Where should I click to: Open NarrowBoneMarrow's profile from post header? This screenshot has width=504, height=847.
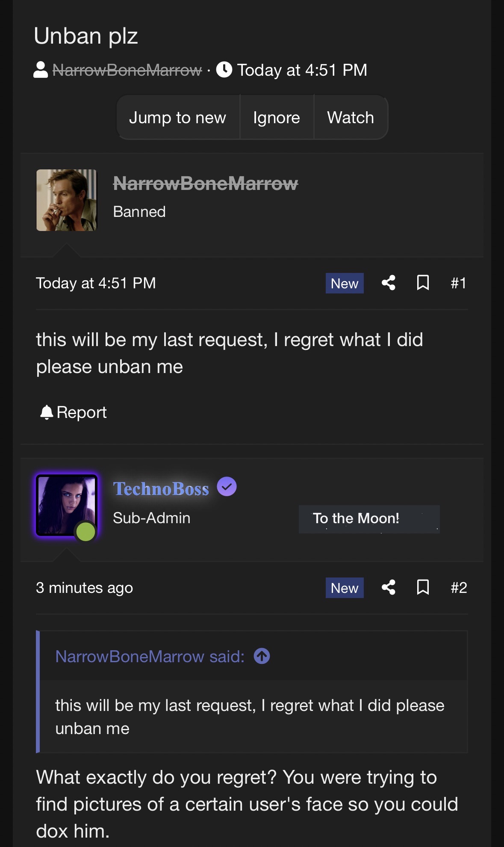coord(205,184)
